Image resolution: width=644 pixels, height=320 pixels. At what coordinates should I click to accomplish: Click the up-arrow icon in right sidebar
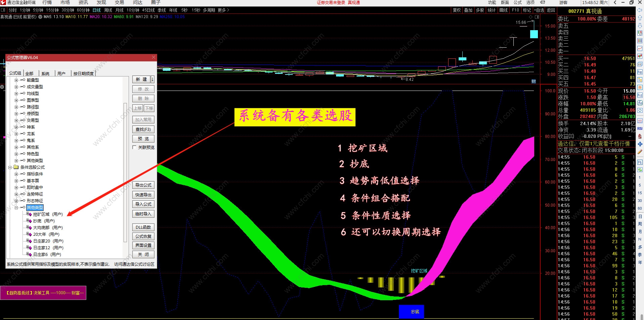point(640,17)
